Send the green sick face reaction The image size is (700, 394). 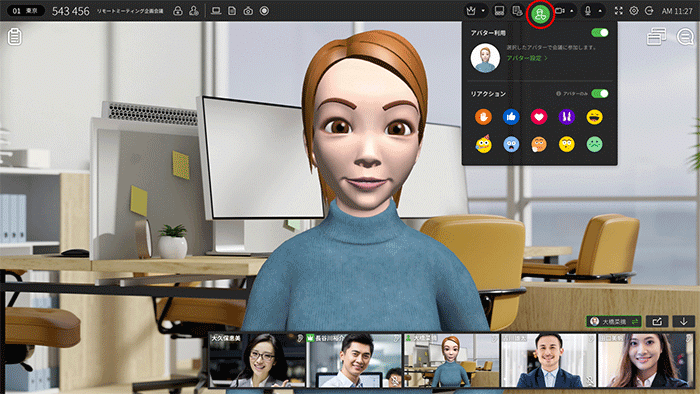click(595, 144)
